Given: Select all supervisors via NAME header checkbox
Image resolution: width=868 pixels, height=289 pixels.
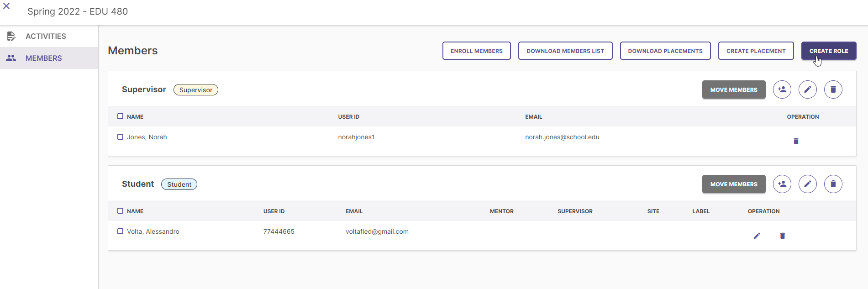Looking at the screenshot, I should point(121,116).
